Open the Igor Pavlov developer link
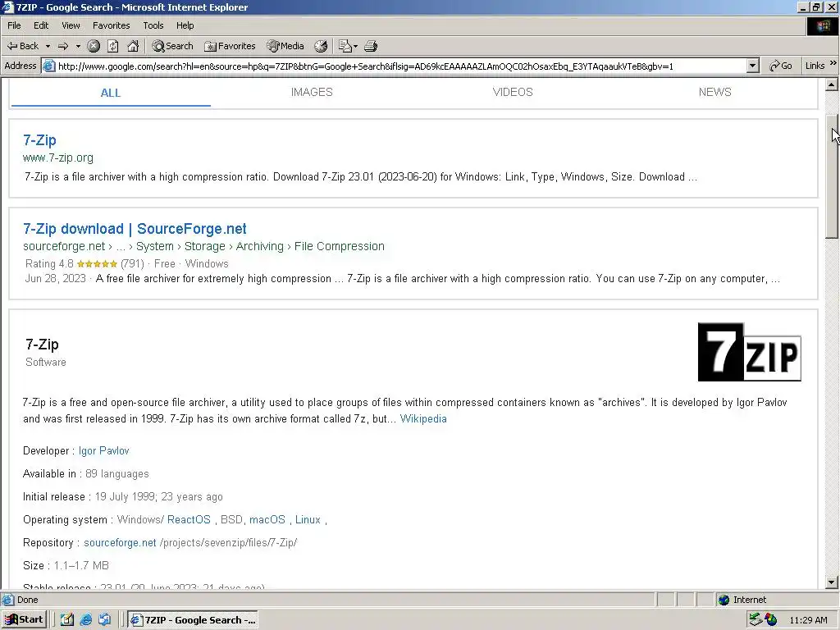Screen dimensions: 840x630 (104, 451)
